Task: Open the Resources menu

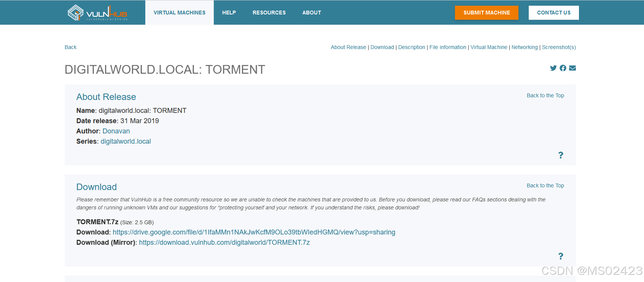Action: [x=269, y=13]
